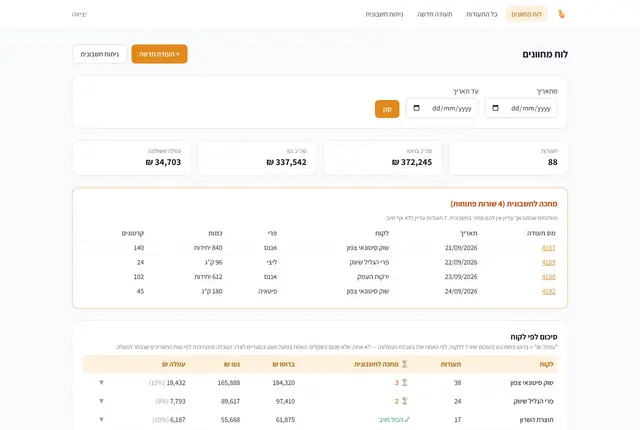Click date cell '21/09/2026'

[x=461, y=248]
